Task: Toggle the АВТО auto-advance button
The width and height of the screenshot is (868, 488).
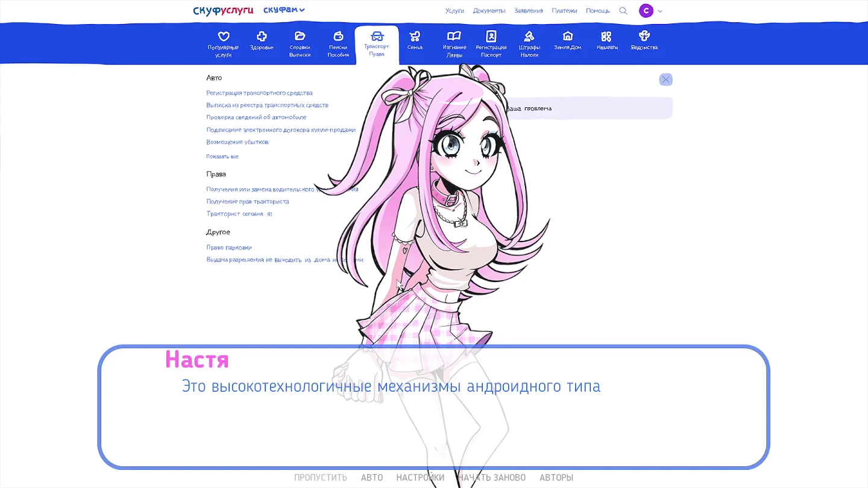Action: tap(372, 478)
